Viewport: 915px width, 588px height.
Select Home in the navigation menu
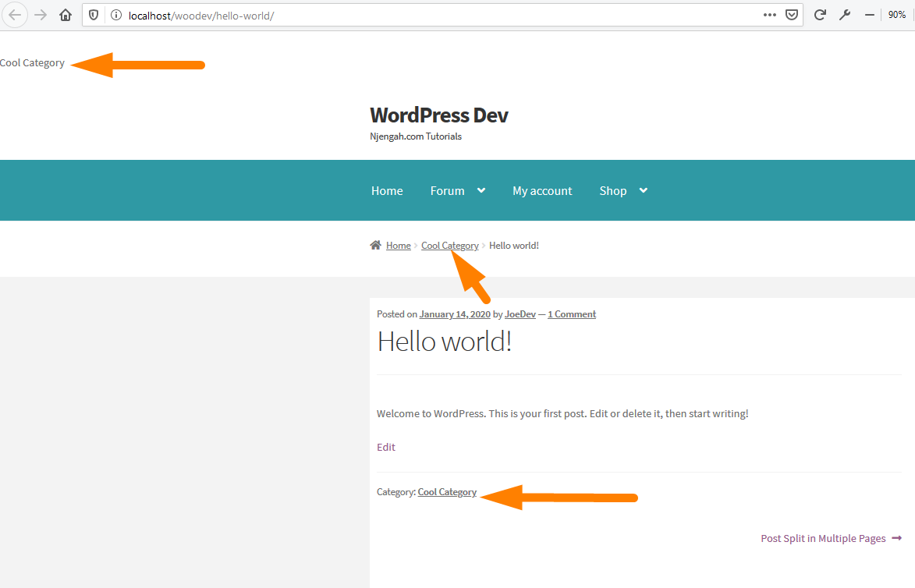click(387, 190)
